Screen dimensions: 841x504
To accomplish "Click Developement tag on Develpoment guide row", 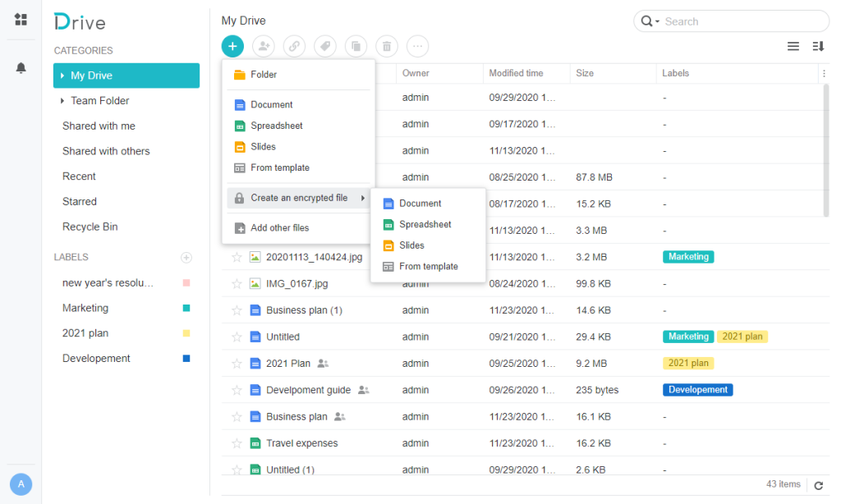I will 698,390.
